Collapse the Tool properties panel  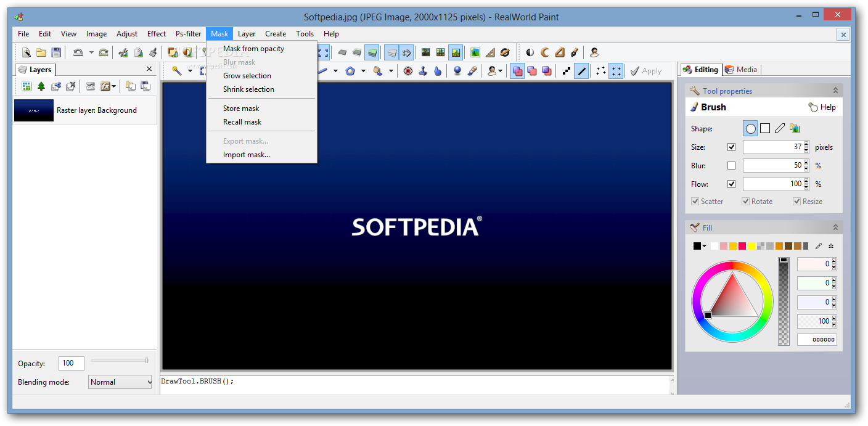(835, 91)
